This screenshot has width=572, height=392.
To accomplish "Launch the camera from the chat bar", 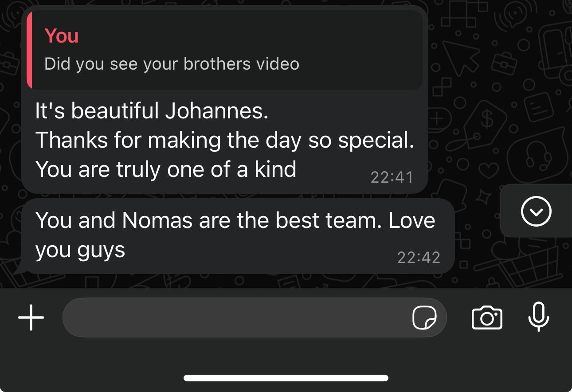I will tap(487, 318).
